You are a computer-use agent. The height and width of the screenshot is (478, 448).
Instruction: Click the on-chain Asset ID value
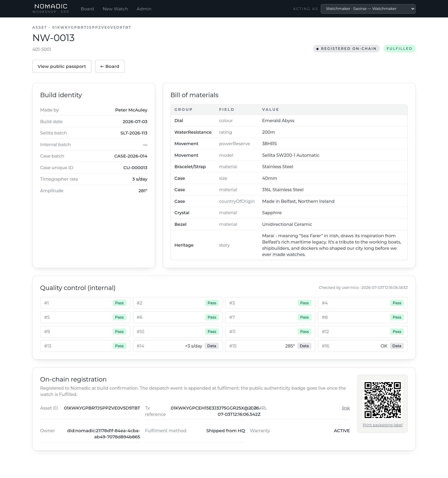tap(102, 408)
